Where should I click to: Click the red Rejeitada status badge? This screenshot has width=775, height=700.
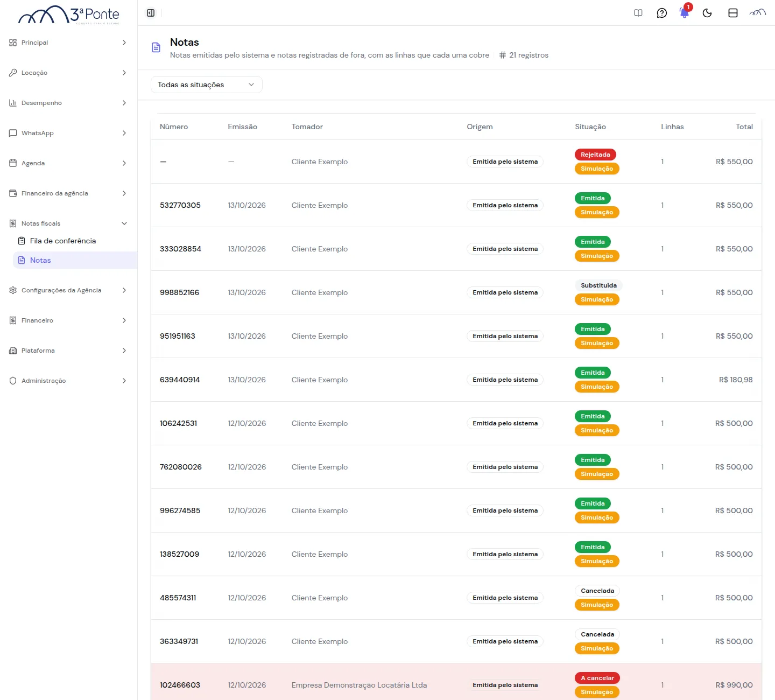tap(595, 155)
